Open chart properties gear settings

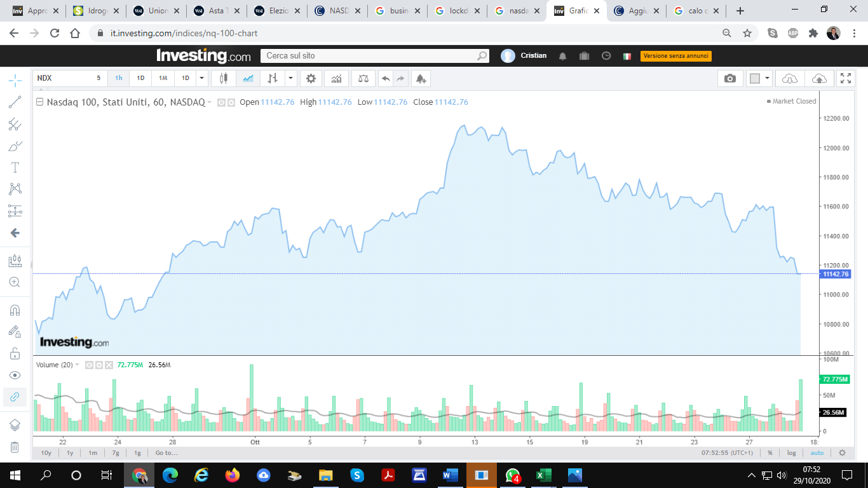pos(311,78)
